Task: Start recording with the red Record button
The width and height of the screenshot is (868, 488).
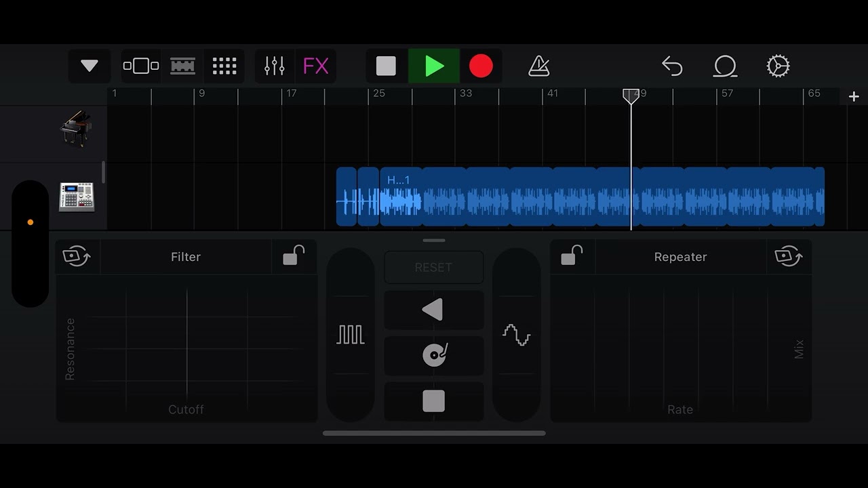Action: (481, 66)
